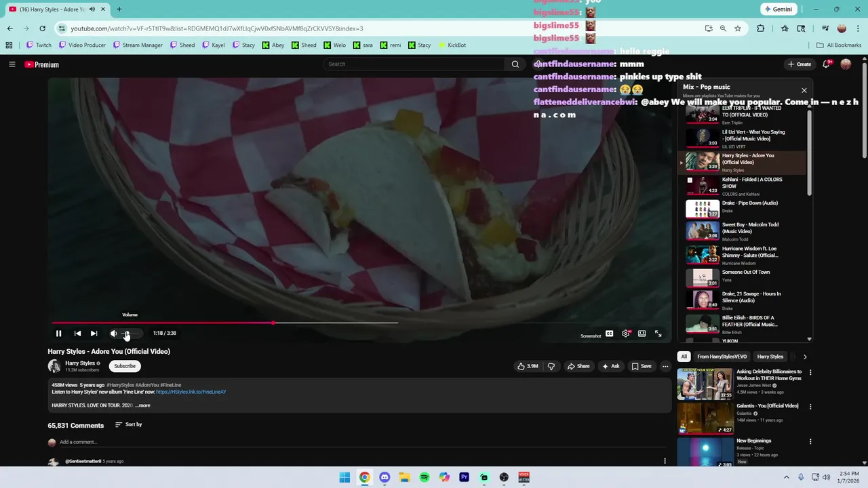Open the Video Producer bookmark

point(82,45)
